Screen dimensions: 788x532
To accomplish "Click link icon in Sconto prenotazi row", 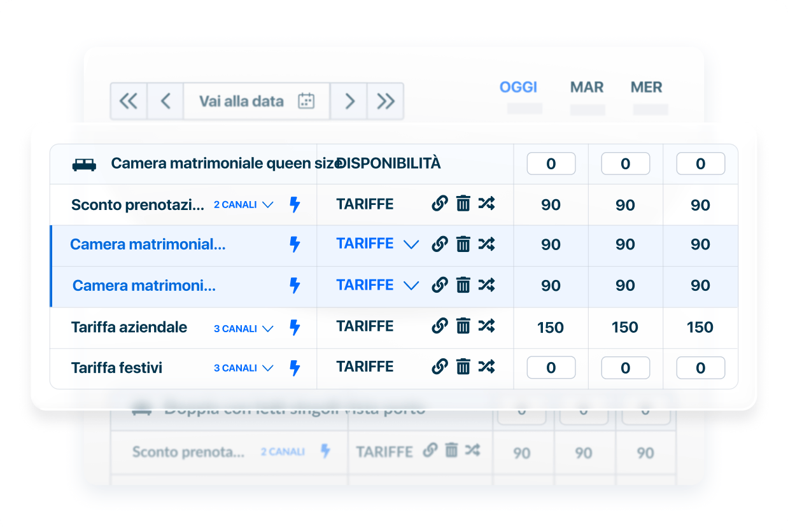I will pyautogui.click(x=439, y=204).
